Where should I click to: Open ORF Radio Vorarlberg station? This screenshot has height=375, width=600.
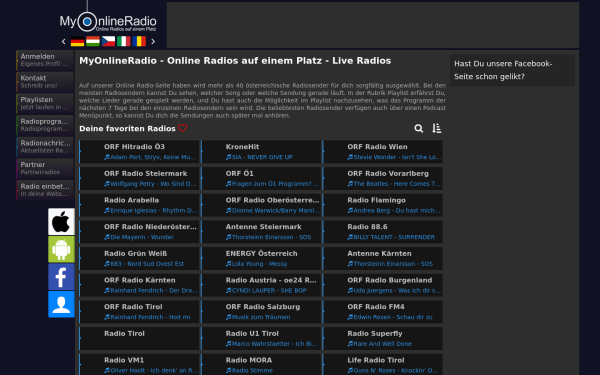383,178
